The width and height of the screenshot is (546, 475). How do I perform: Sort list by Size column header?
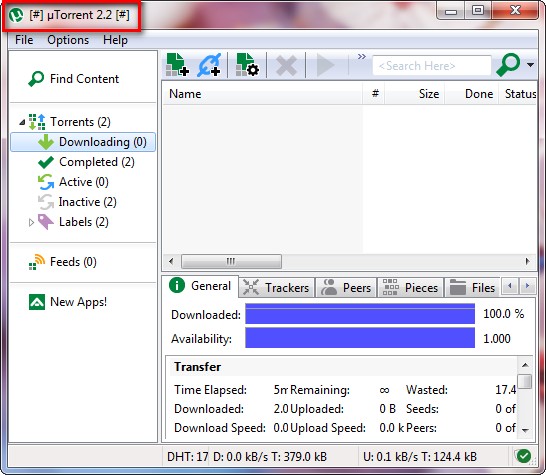[414, 94]
